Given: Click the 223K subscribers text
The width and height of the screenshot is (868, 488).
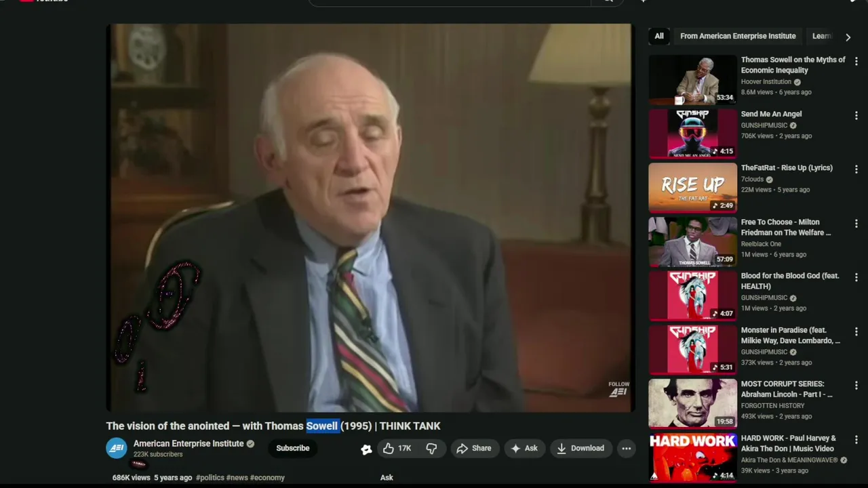Looking at the screenshot, I should pyautogui.click(x=158, y=454).
